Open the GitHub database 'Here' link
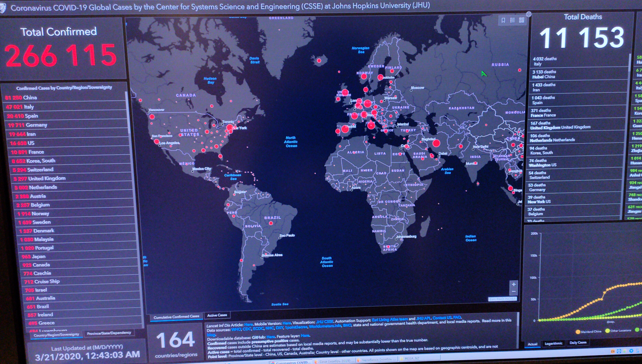This screenshot has width=642, height=364. tap(271, 337)
